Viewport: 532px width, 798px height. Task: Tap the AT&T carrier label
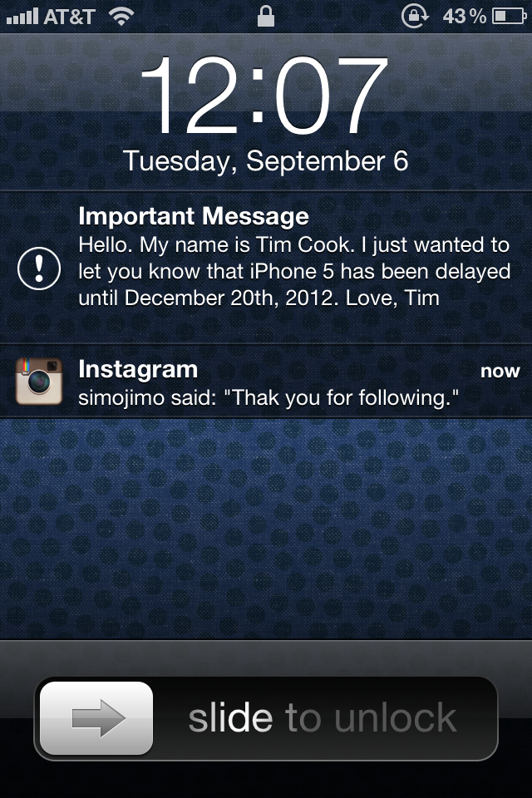[69, 17]
